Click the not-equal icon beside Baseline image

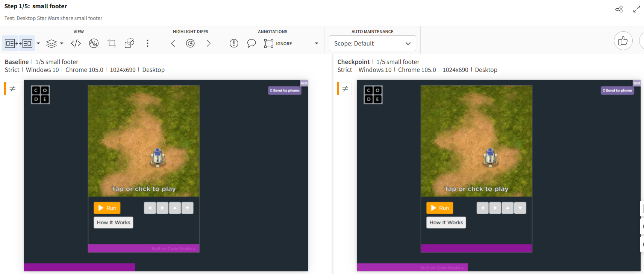pos(12,89)
